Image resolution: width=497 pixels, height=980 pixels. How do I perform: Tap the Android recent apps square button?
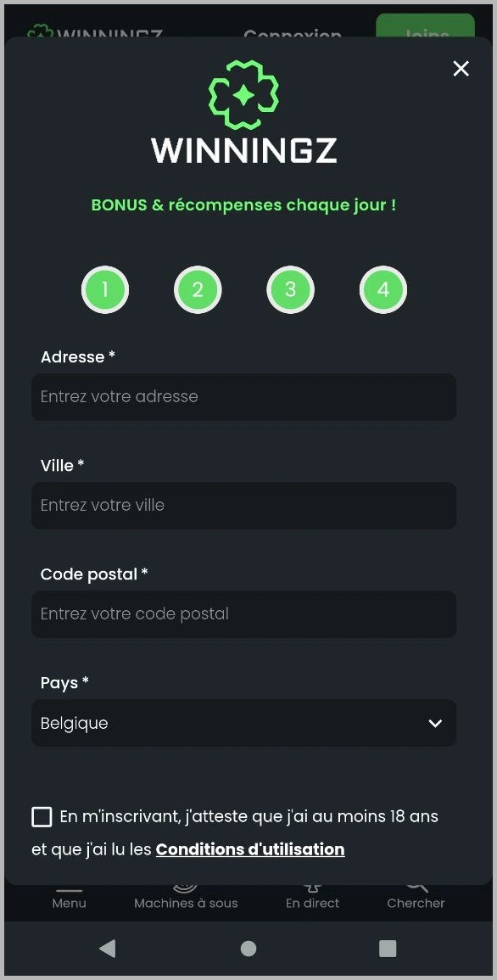tap(388, 949)
